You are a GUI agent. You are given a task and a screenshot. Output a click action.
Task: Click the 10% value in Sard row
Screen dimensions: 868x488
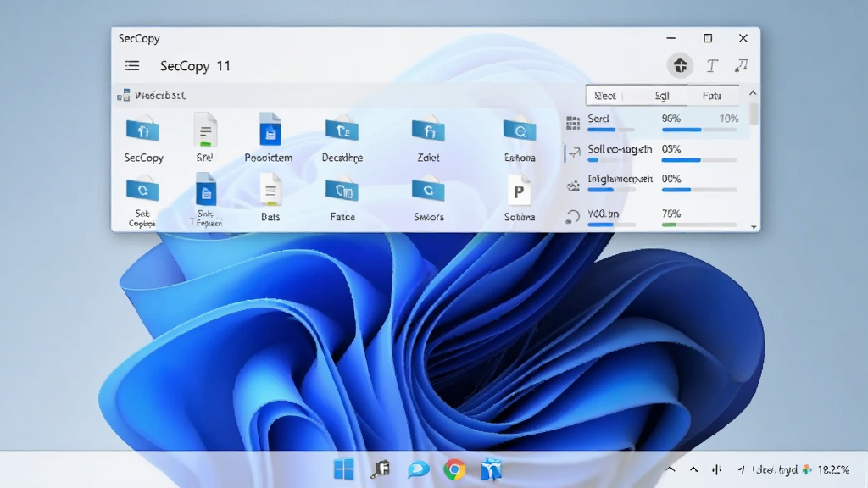pos(728,119)
